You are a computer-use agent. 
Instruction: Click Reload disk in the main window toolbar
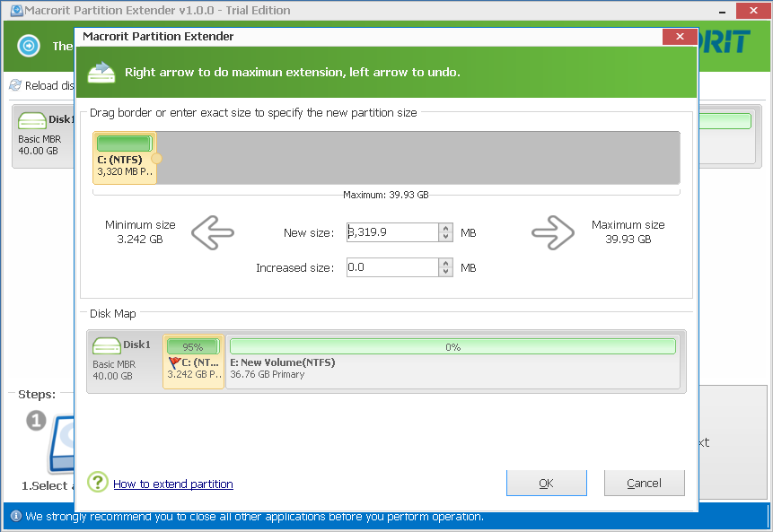(41, 85)
